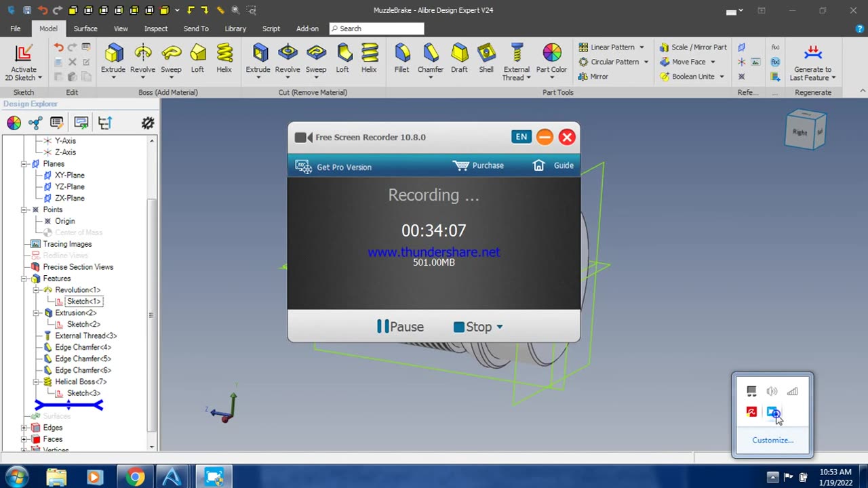Click the equation editor f(x) icon in the ribbon's top row
The height and width of the screenshot is (488, 868).
[x=775, y=47]
